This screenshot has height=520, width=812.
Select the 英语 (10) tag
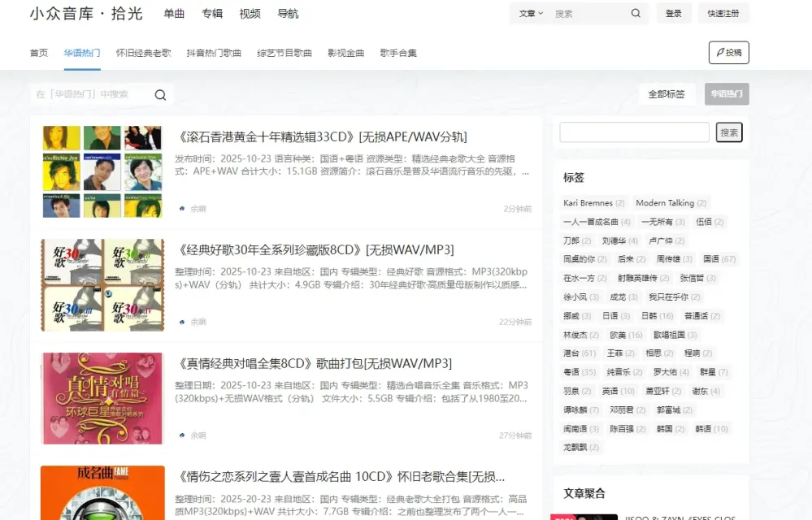tap(619, 391)
